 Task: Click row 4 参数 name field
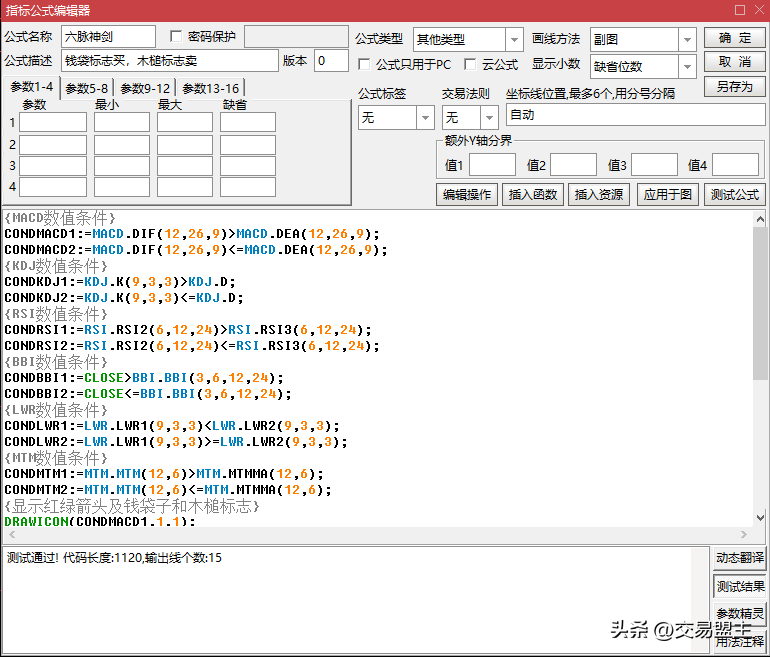tap(53, 187)
